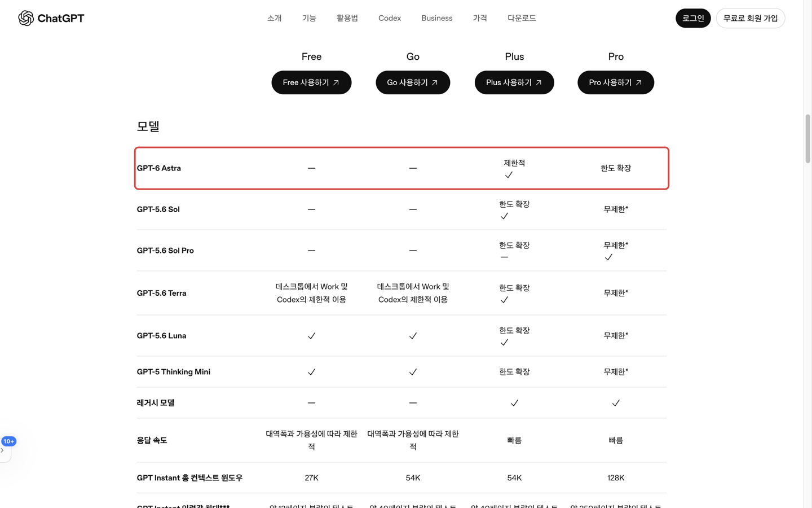Click the 레거시 모델 row label

point(156,403)
